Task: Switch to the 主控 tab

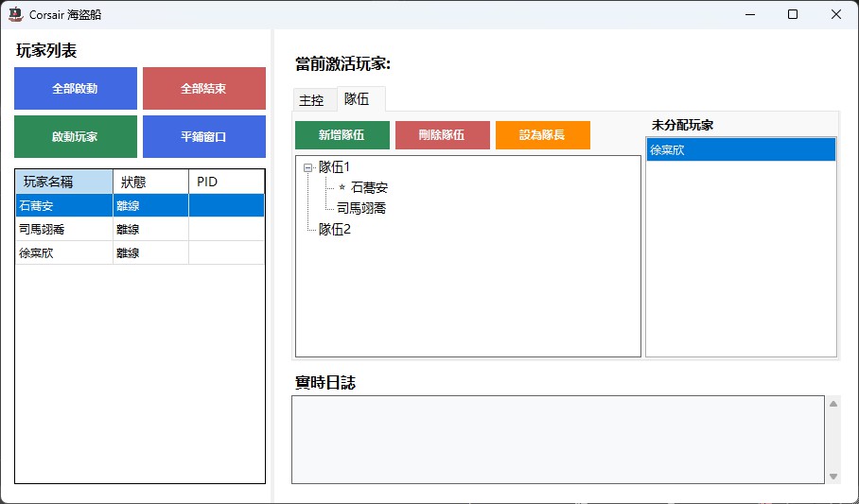Action: pos(311,100)
